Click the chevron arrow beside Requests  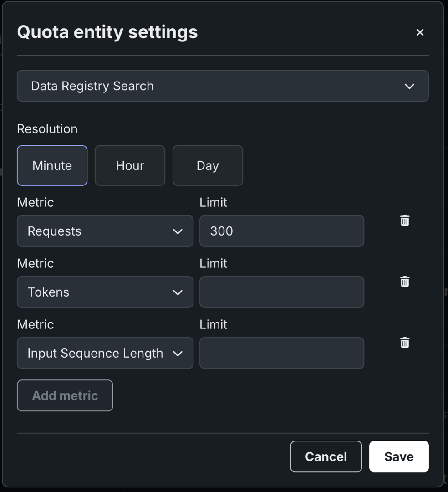coord(178,231)
